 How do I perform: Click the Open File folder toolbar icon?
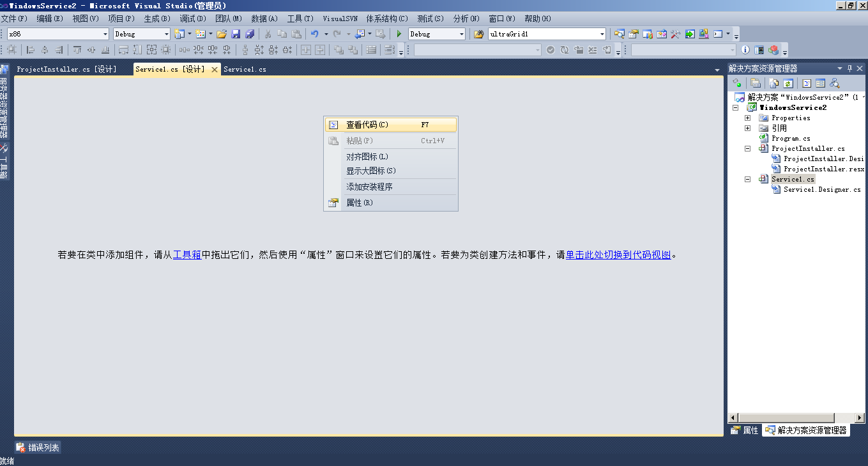pyautogui.click(x=222, y=34)
